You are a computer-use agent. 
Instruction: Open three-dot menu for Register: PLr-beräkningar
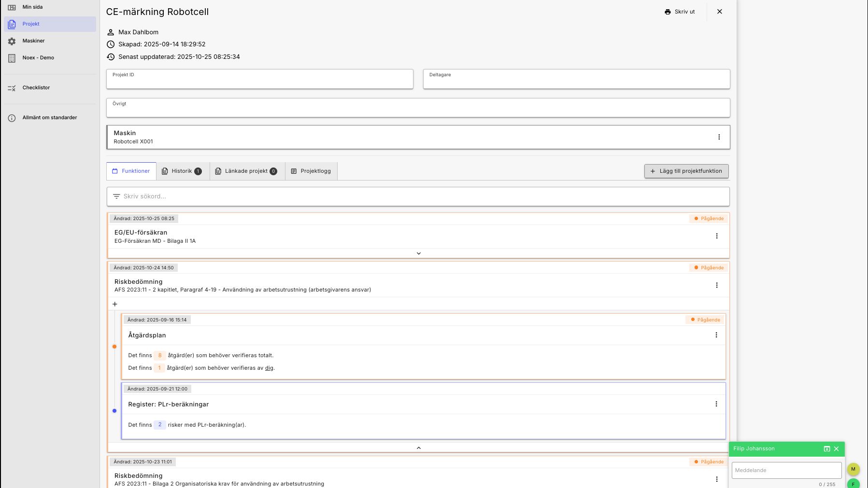click(716, 404)
